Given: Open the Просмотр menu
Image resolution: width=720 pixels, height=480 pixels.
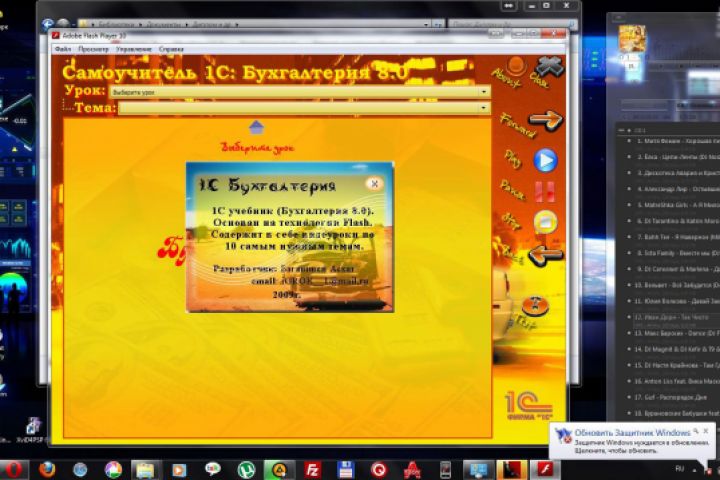Looking at the screenshot, I should [x=93, y=49].
